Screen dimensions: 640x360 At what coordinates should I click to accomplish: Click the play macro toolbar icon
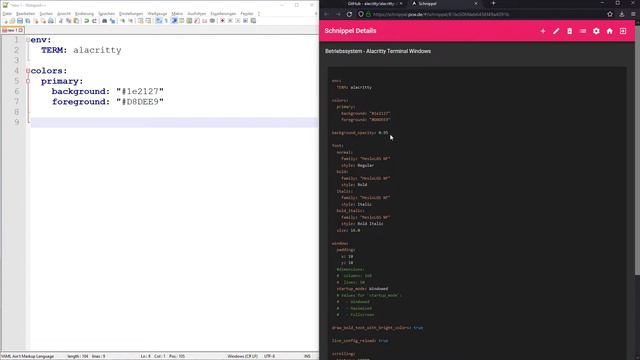click(238, 20)
